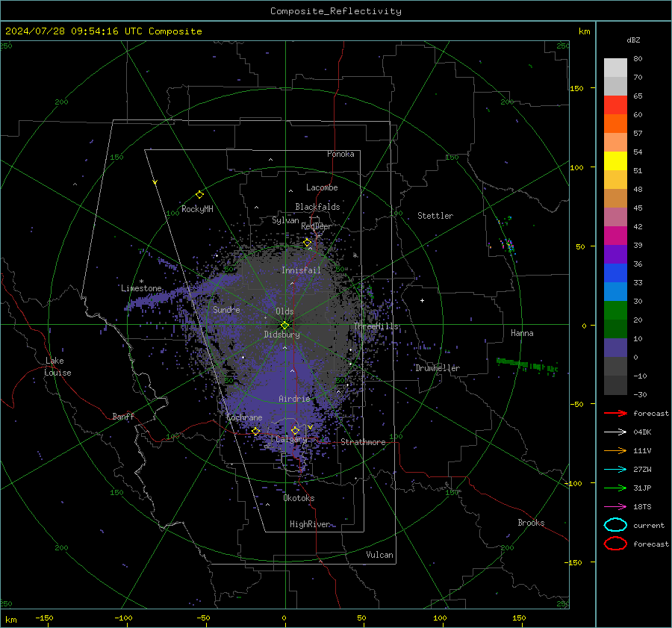
Task: Click the Limestone label
Action: point(141,288)
